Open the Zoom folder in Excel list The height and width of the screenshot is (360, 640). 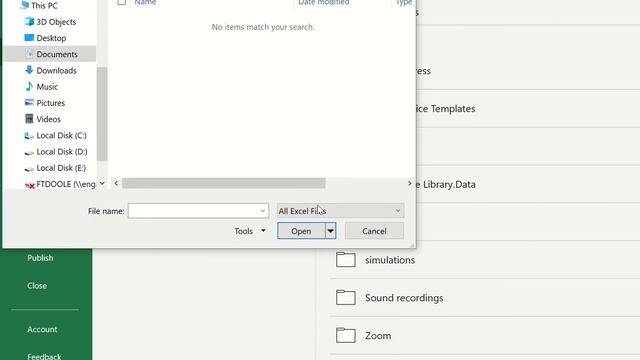coord(378,336)
